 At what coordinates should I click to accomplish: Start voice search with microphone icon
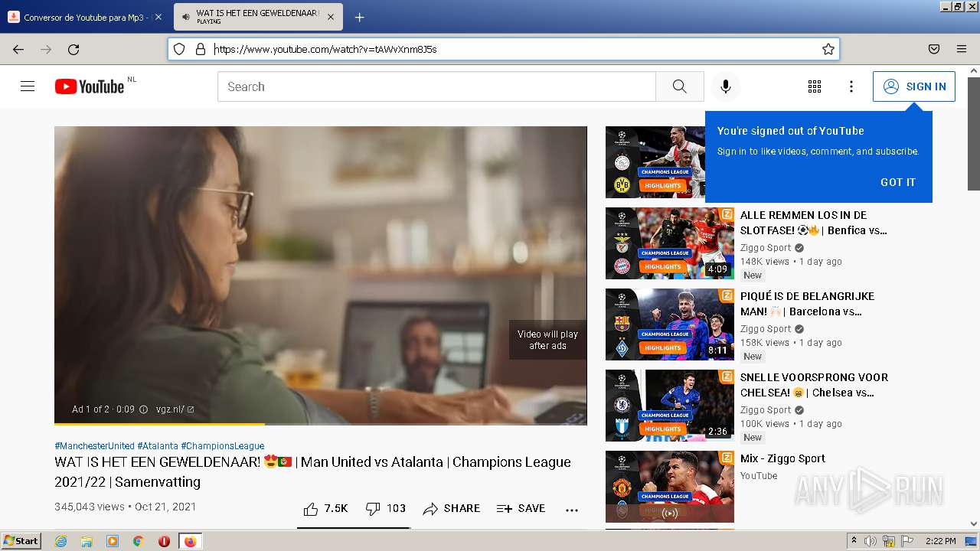click(x=726, y=86)
